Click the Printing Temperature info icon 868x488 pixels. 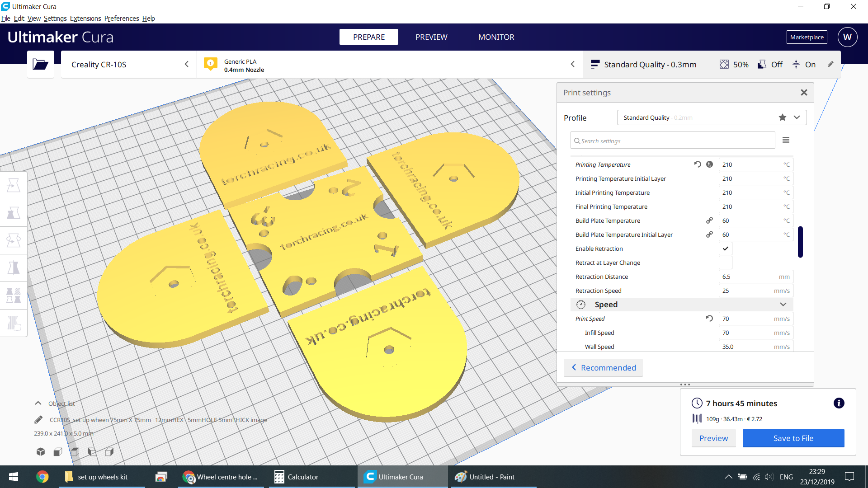(710, 164)
